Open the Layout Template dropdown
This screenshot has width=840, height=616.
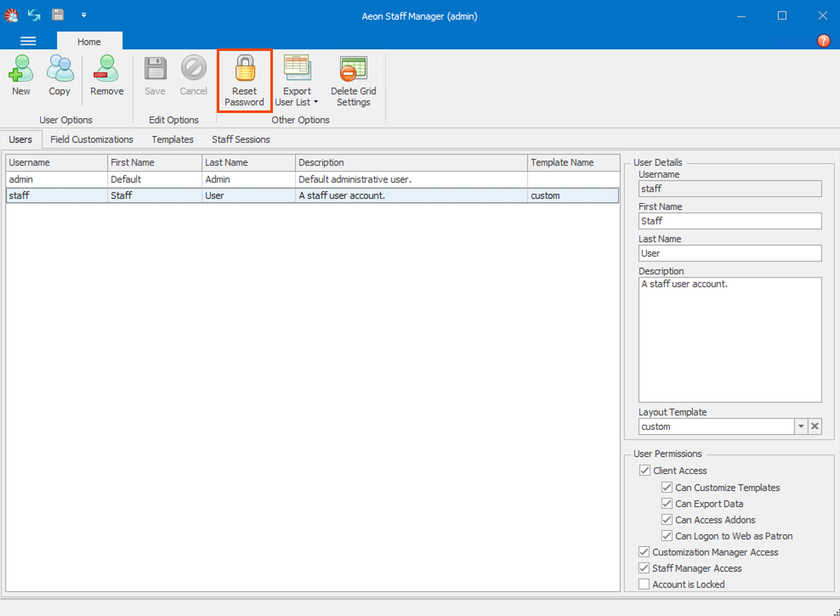point(801,426)
